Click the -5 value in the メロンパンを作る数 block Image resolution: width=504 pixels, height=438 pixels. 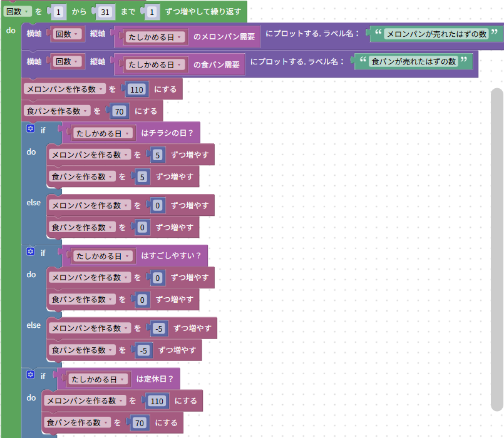158,328
